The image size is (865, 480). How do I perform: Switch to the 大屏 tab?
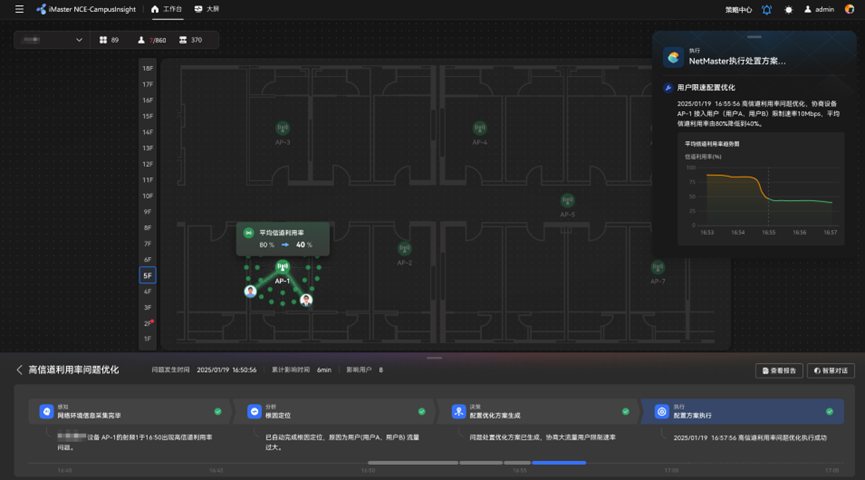[x=207, y=9]
